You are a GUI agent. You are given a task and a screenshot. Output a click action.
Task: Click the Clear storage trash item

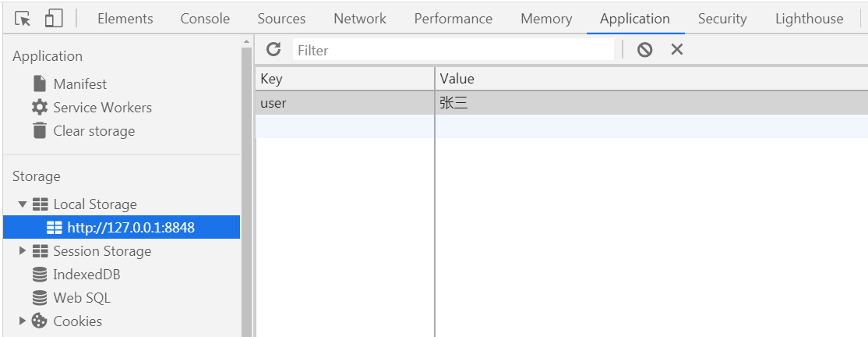94,131
